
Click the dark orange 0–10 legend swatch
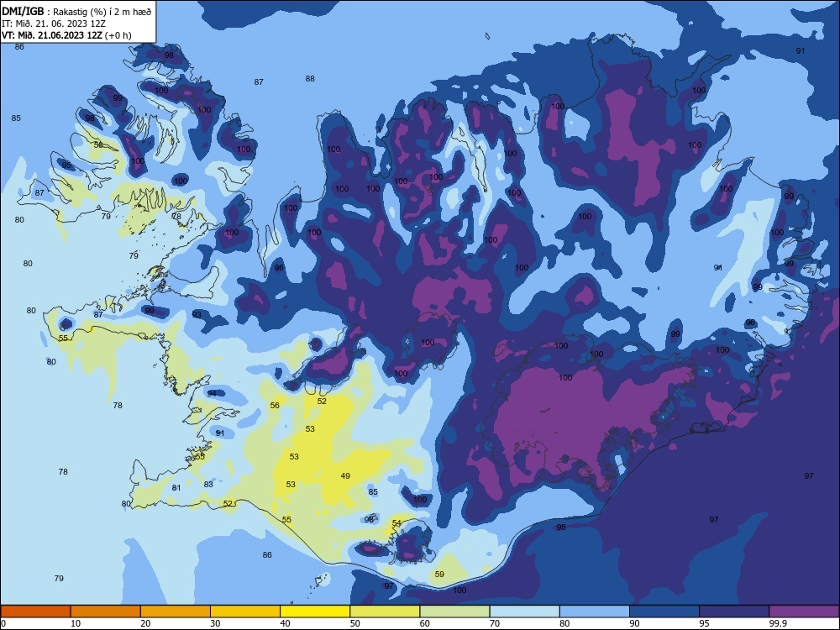click(x=36, y=612)
